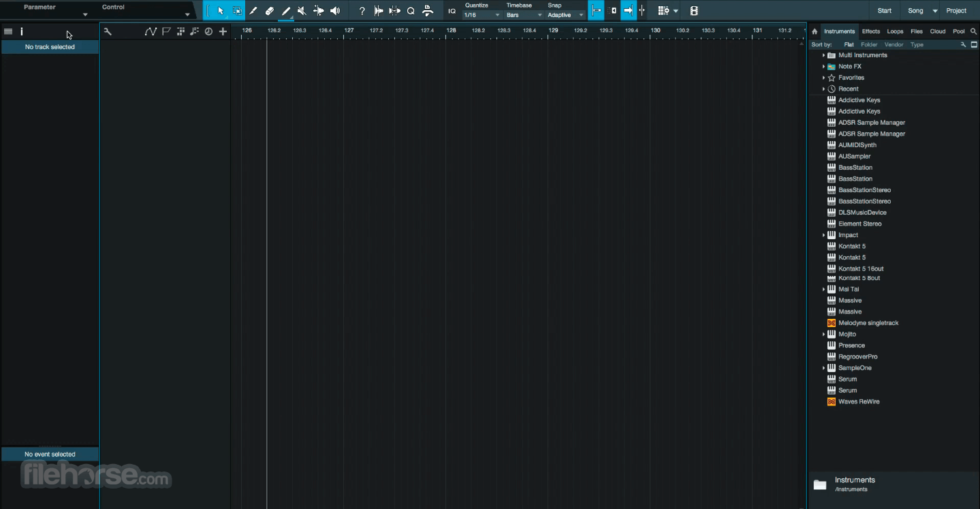Click bar 128 on the timeline ruler
This screenshot has height=509, width=980.
click(x=451, y=30)
